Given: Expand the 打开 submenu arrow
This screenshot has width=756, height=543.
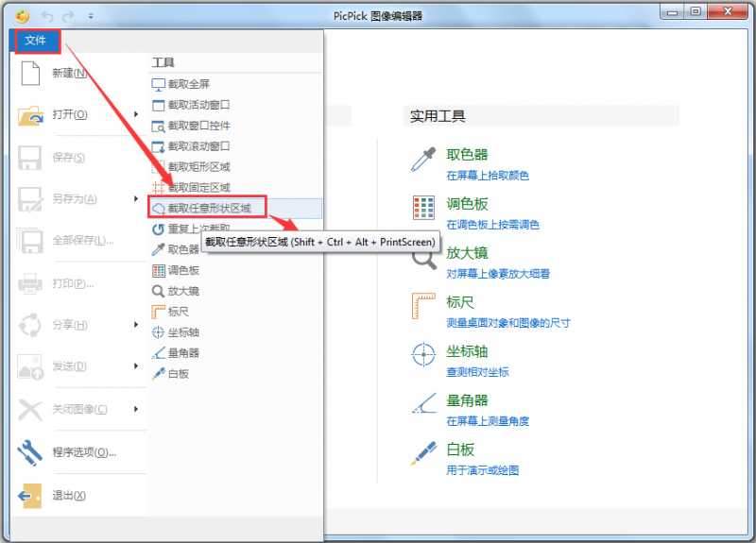Looking at the screenshot, I should click(x=136, y=114).
